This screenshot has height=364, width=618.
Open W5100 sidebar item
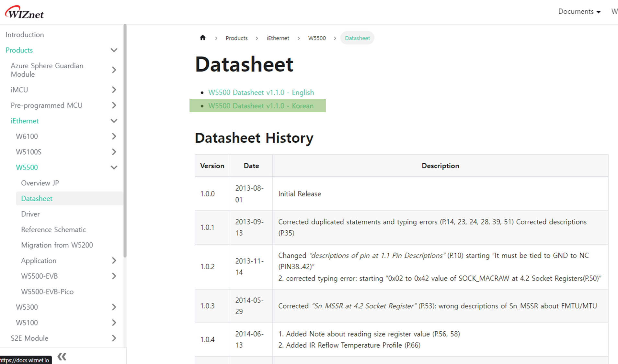27,323
